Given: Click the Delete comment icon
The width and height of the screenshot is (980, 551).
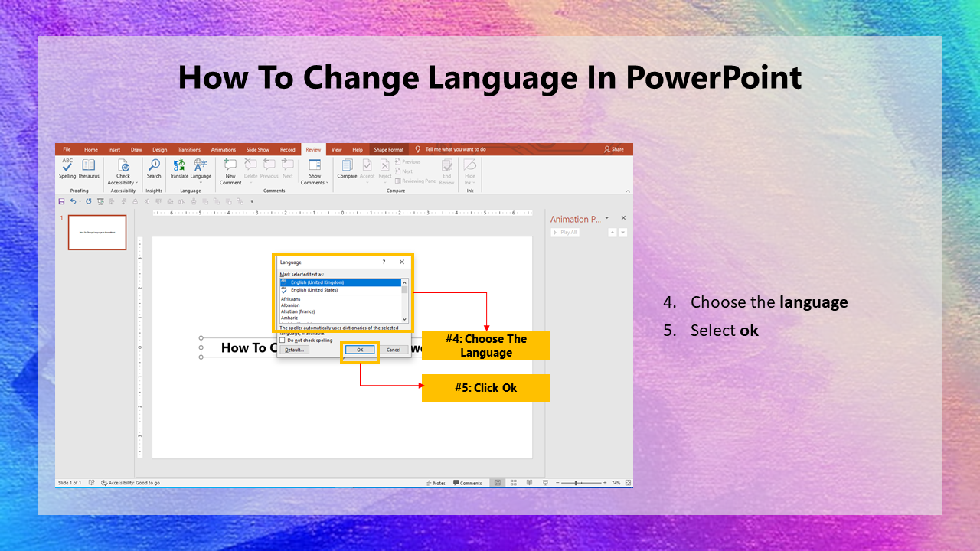Looking at the screenshot, I should coord(250,165).
